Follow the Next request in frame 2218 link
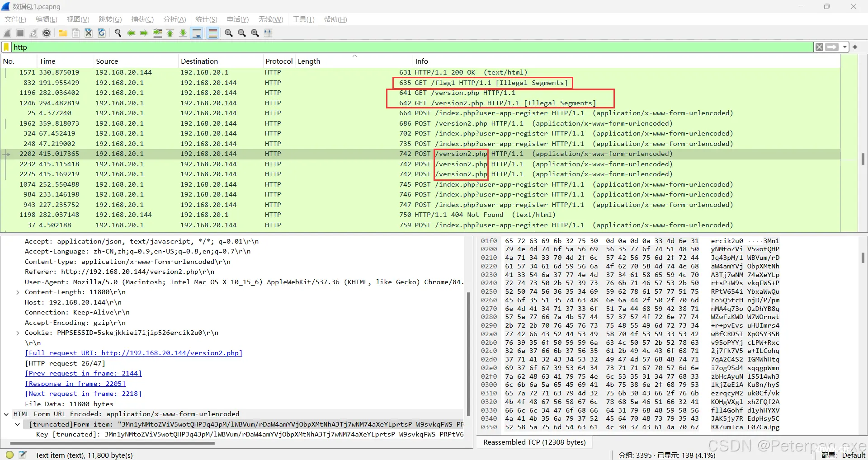Viewport: 868px width, 460px height. point(83,394)
